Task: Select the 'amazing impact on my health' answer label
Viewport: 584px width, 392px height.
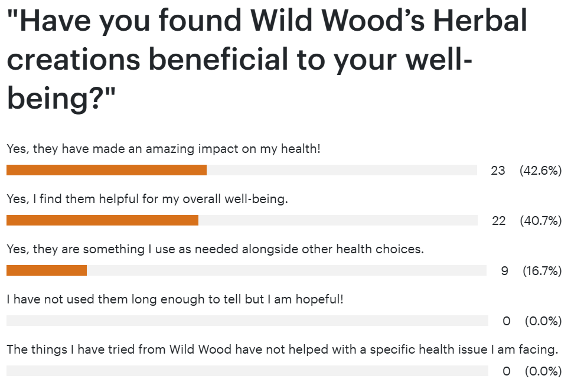Action: tap(164, 149)
